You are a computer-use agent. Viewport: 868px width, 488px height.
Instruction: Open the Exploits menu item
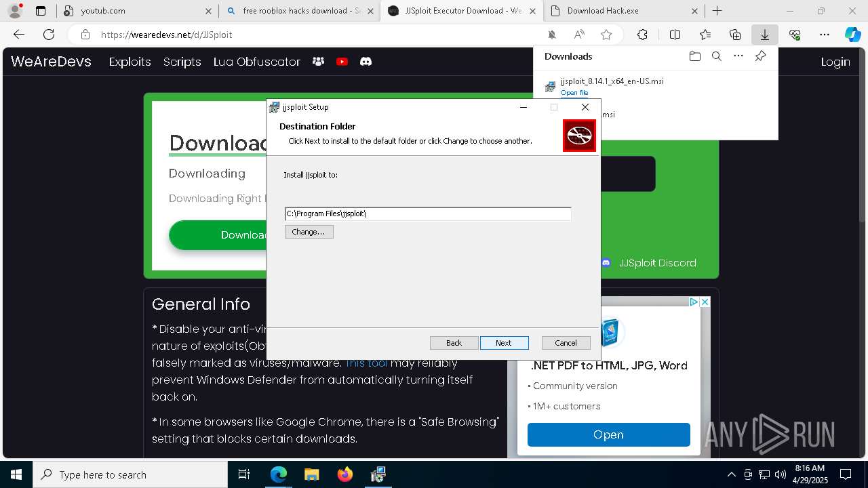(x=130, y=62)
